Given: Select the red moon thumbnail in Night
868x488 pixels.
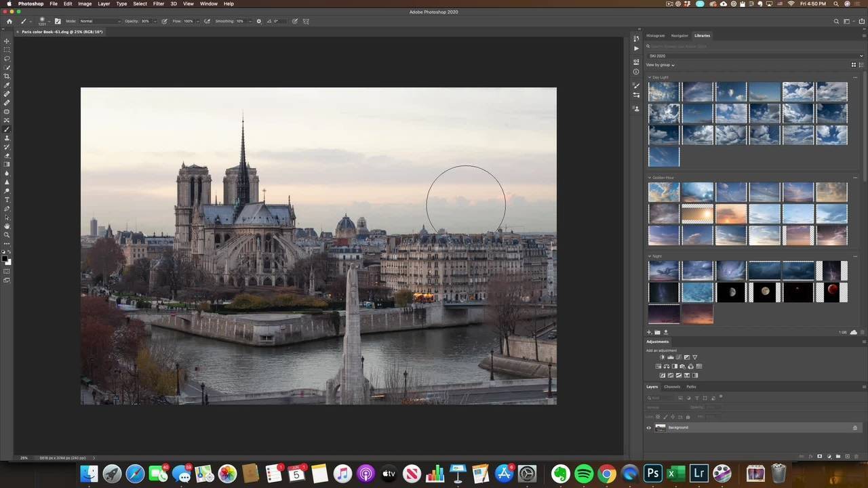Looking at the screenshot, I should pyautogui.click(x=831, y=292).
